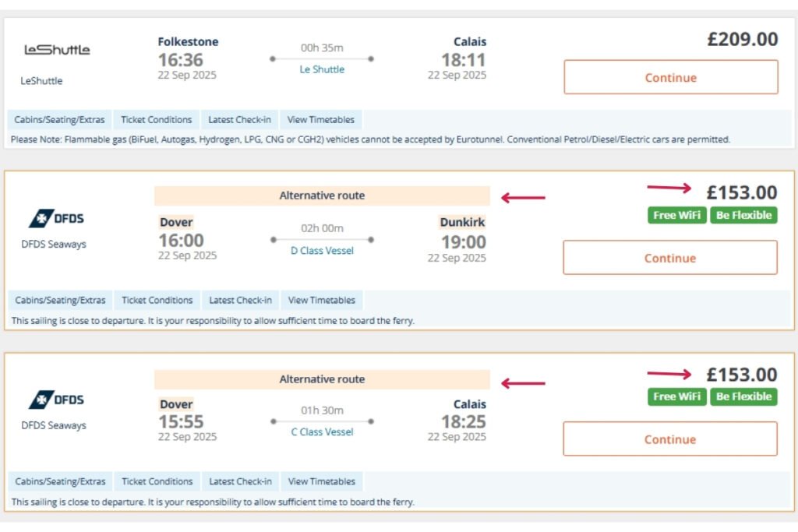
Task: Select the Alternative route banner on Dover–Dunkirk sailing
Action: (x=322, y=196)
